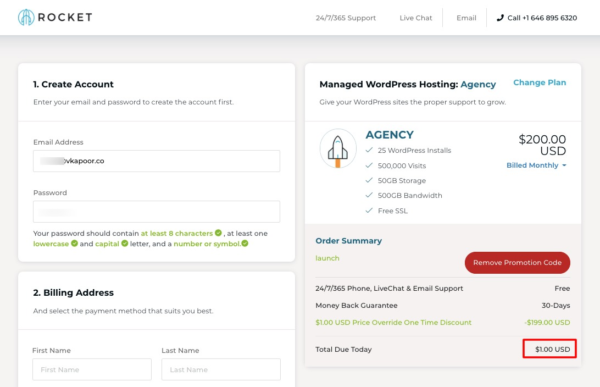
Task: Click the checkmark beside 500GB Bandwidth
Action: point(369,195)
